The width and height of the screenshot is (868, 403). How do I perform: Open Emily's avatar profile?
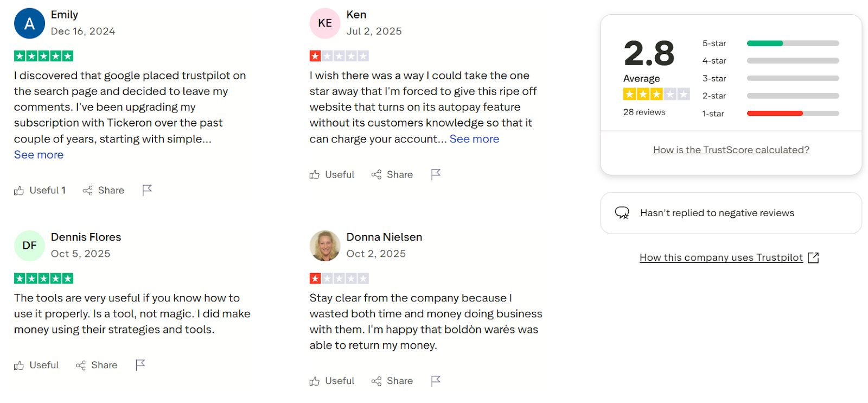(29, 23)
